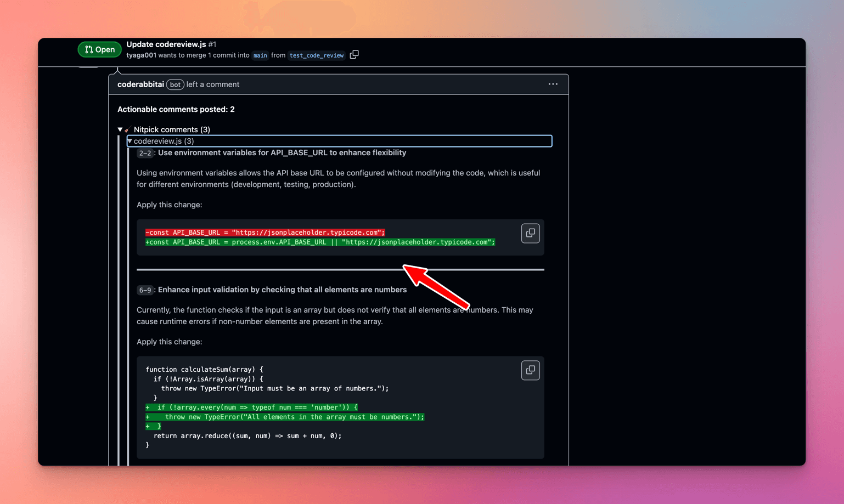Screen dimensions: 844x504
Task: Click the 2-2 line range label
Action: click(145, 153)
